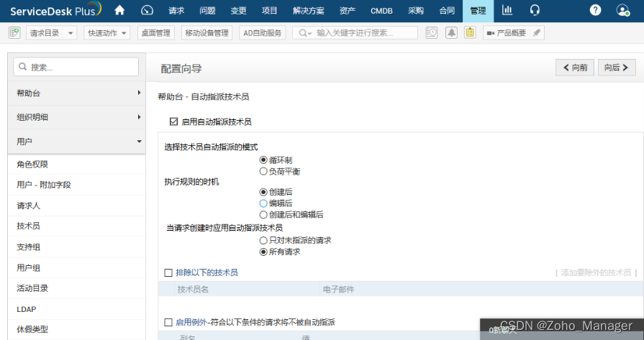Open the clock history icon
The height and width of the screenshot is (340, 644).
(x=432, y=33)
